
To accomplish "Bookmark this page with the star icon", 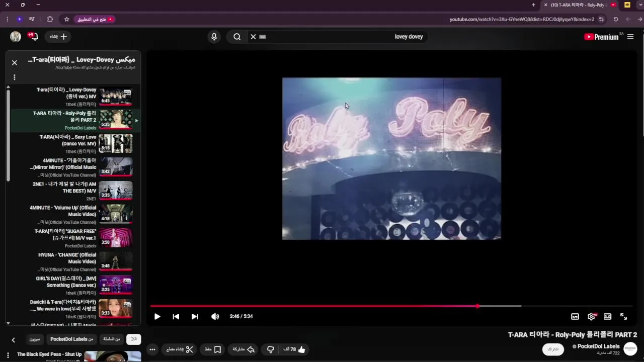I will tap(66, 20).
